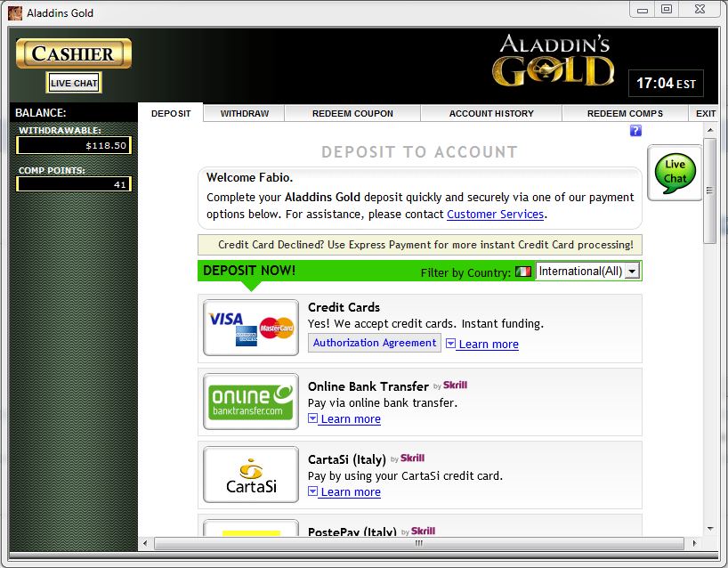This screenshot has width=728, height=568.
Task: Open the Authorization Agreement button
Action: pos(374,343)
